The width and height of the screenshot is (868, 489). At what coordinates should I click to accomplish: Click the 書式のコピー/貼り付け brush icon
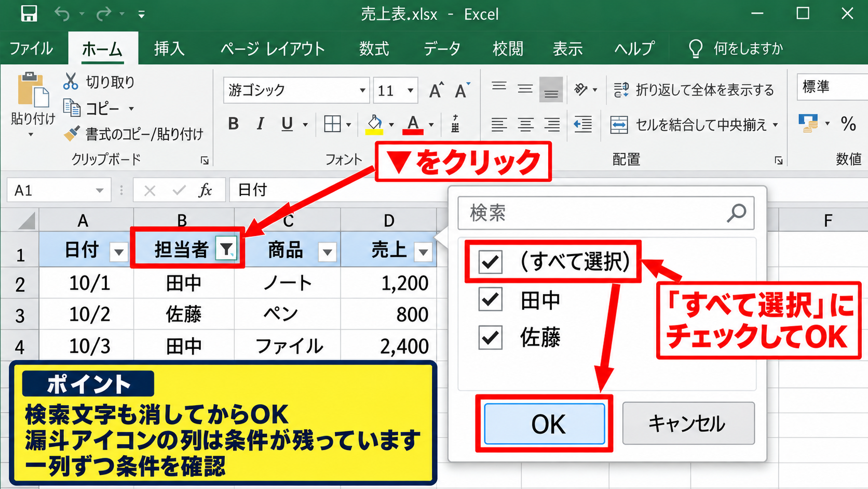click(72, 134)
